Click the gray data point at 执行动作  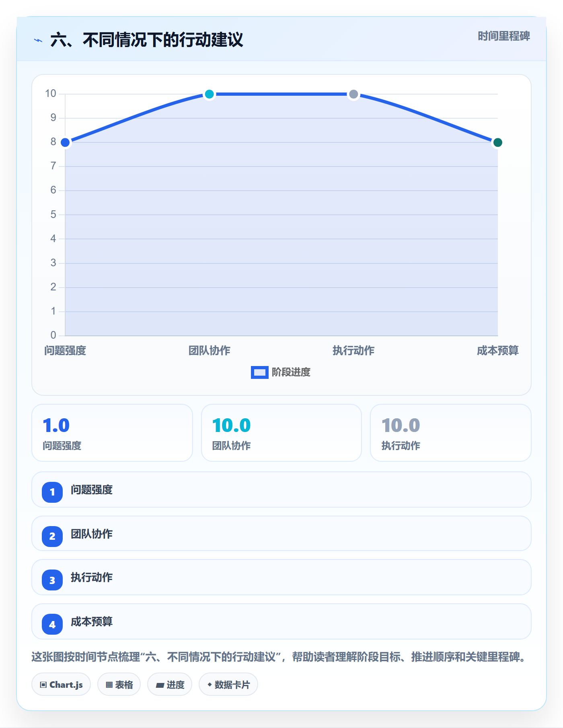point(353,94)
